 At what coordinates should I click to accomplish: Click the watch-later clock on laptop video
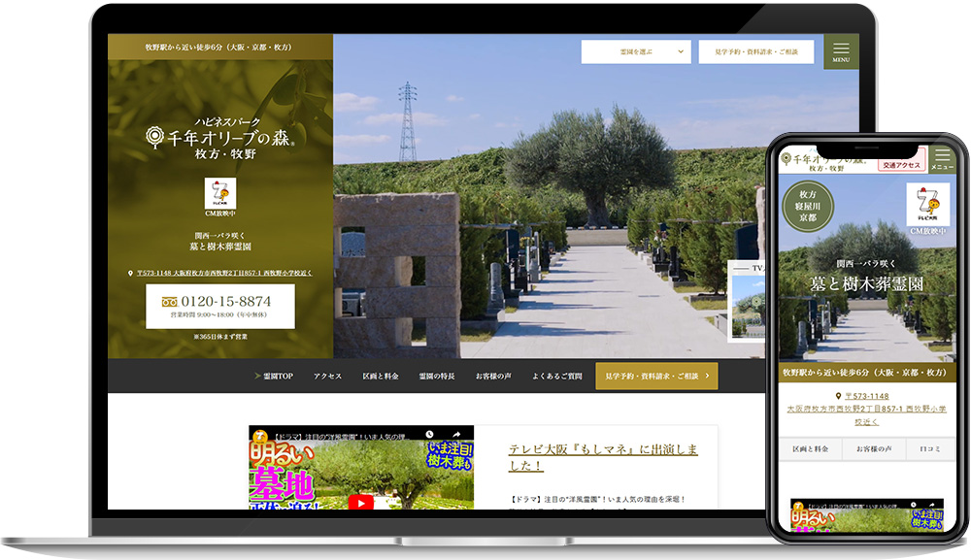pos(430,435)
